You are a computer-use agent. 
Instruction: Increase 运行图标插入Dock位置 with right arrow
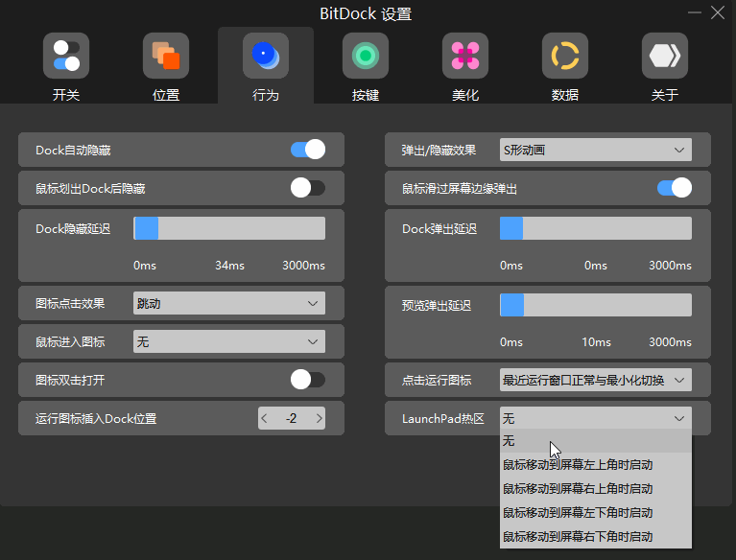click(318, 418)
